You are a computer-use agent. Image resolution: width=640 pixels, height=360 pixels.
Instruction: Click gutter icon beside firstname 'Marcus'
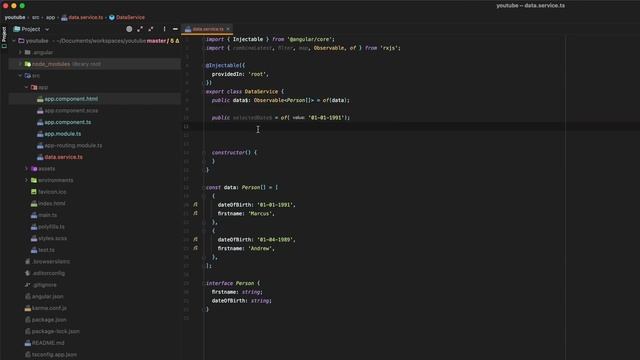pyautogui.click(x=196, y=213)
